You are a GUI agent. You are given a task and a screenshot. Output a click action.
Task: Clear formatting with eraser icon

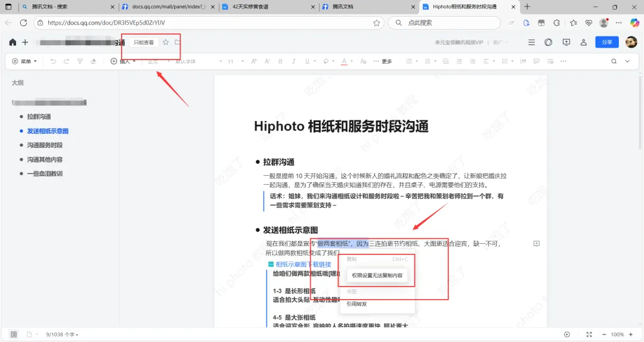coord(93,61)
